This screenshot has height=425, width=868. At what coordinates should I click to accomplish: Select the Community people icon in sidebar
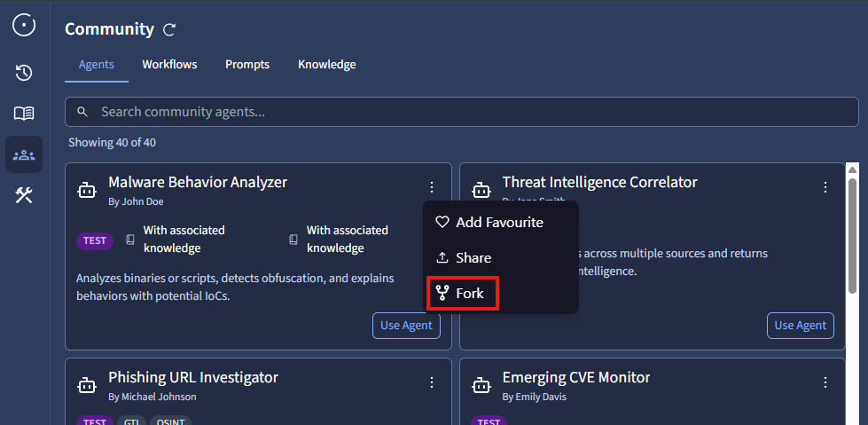click(x=24, y=155)
